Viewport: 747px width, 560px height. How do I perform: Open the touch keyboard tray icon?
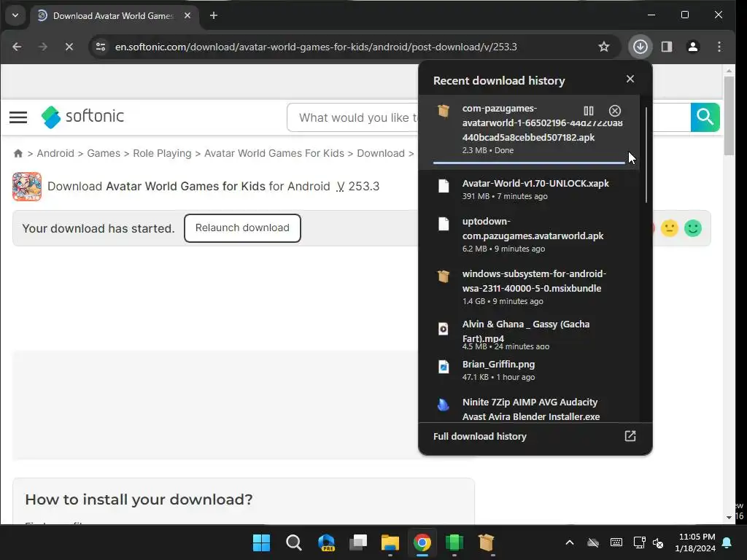coord(616,542)
